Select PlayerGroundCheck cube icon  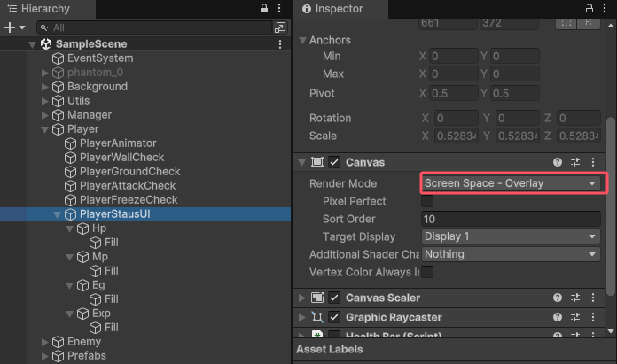[x=70, y=172]
